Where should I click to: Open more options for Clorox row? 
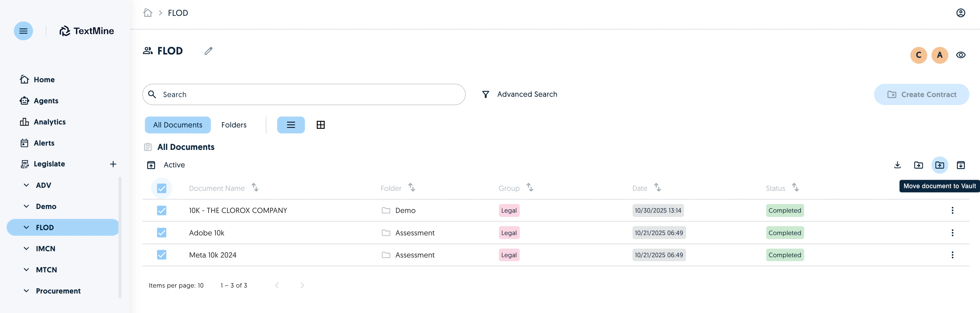click(952, 211)
